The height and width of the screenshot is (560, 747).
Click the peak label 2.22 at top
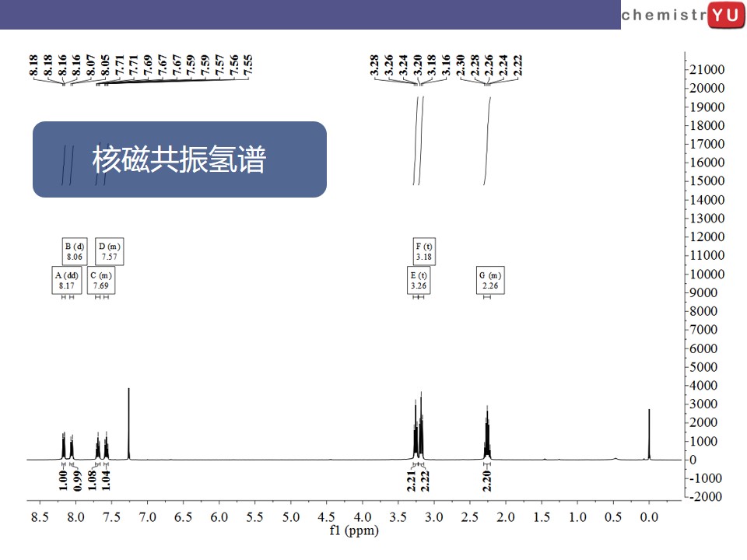pyautogui.click(x=518, y=65)
